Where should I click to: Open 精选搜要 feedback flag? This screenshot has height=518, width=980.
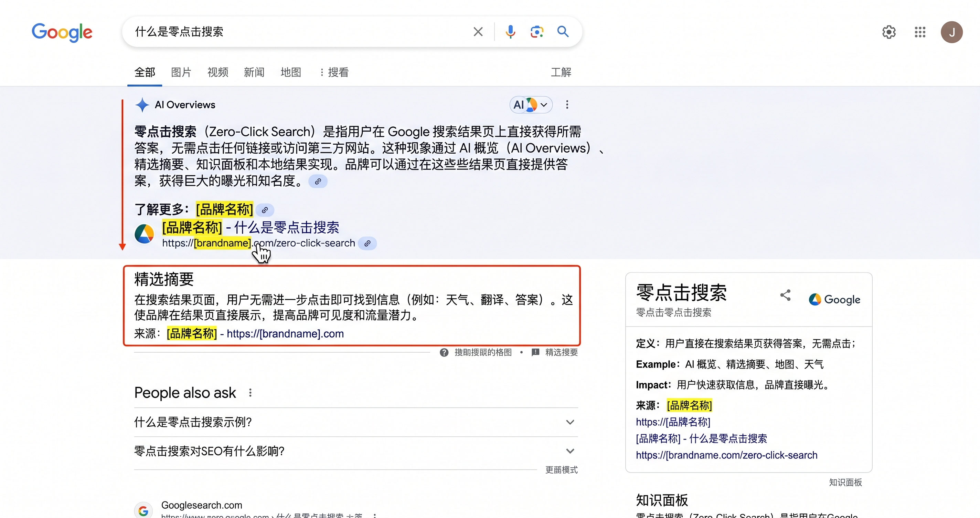pyautogui.click(x=555, y=352)
